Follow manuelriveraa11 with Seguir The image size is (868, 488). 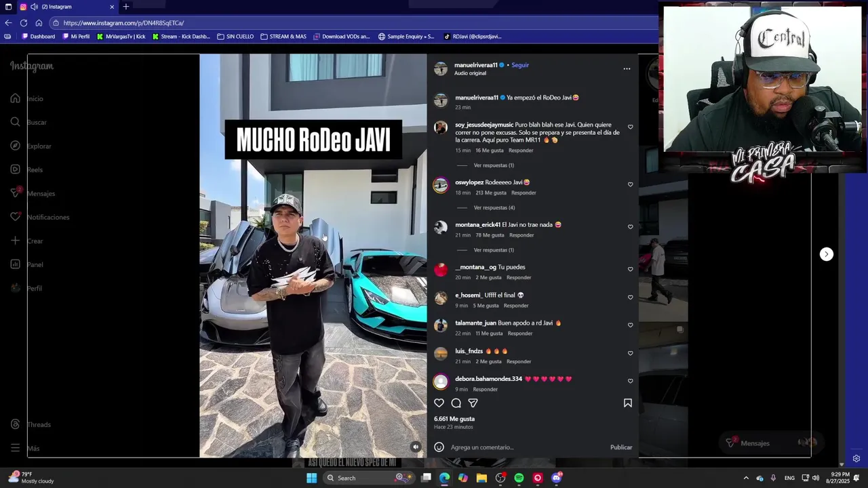[520, 65]
